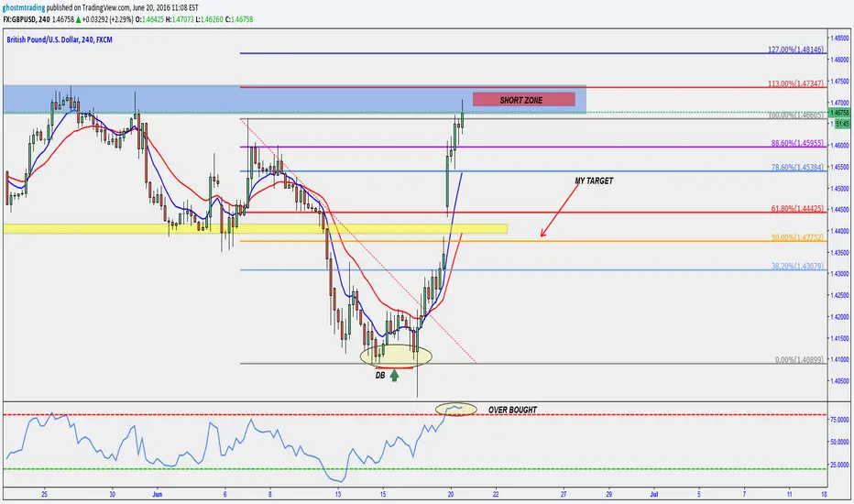The width and height of the screenshot is (854, 504).
Task: Click price axis value 1.48500
Action: [x=840, y=38]
